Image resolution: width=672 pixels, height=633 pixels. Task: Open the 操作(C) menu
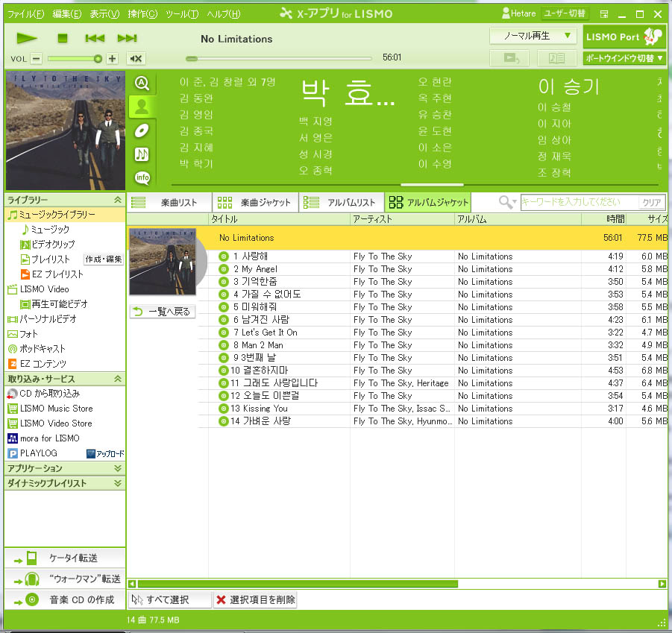pos(142,14)
